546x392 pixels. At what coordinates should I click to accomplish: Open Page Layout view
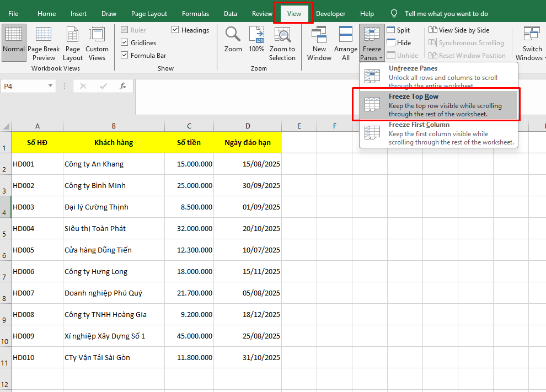[x=72, y=43]
